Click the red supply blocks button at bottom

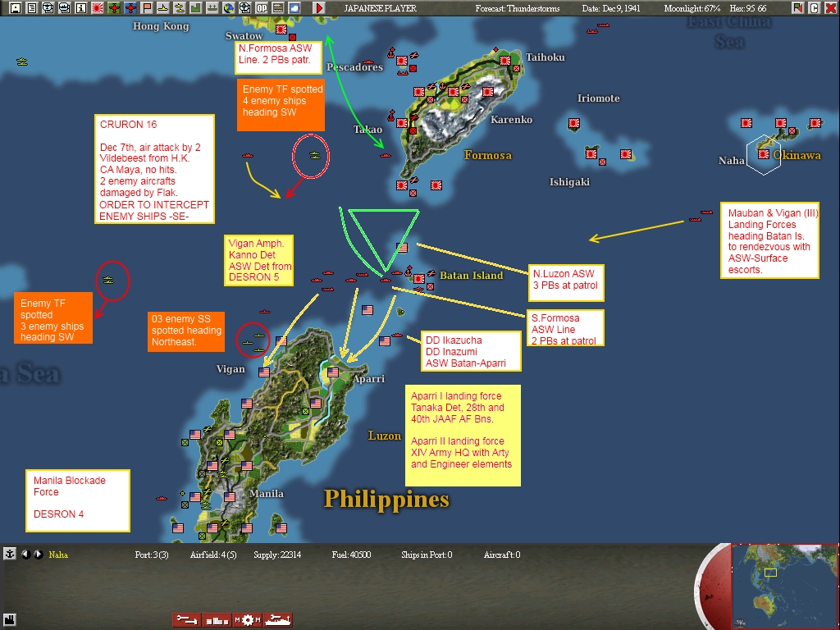click(217, 620)
